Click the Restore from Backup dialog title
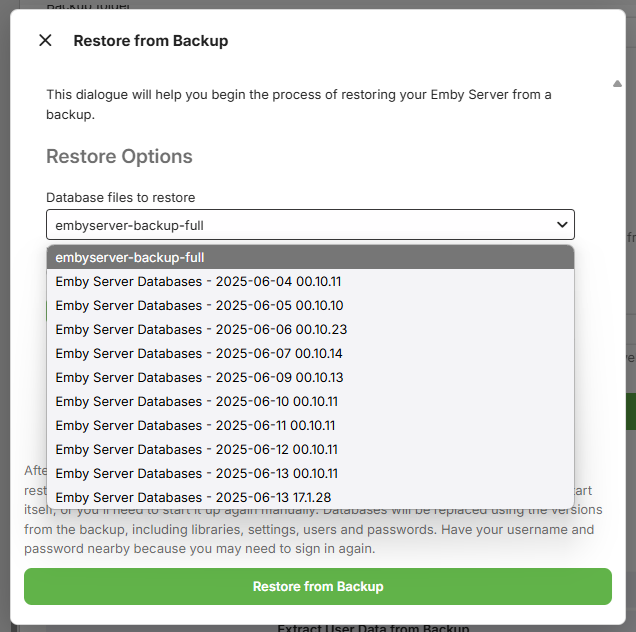 pyautogui.click(x=150, y=41)
